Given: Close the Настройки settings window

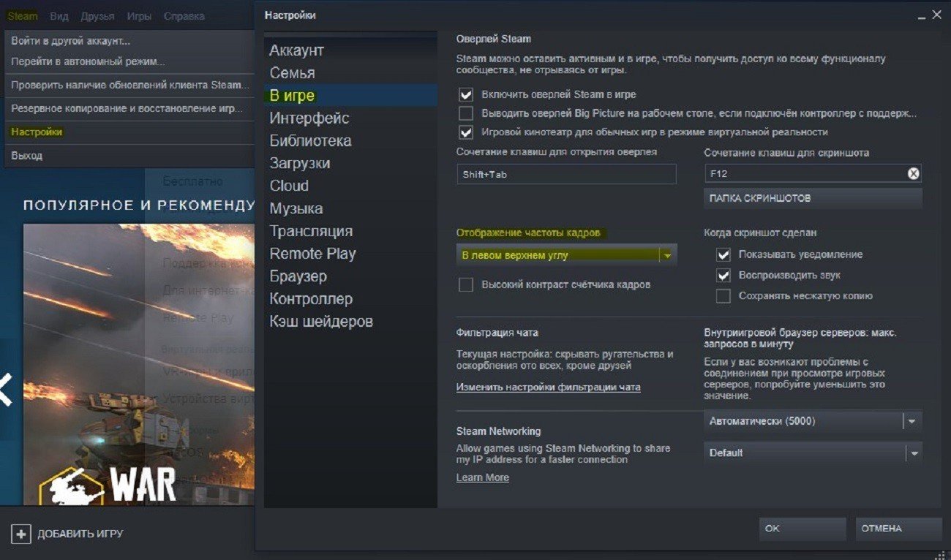Looking at the screenshot, I should 936,15.
